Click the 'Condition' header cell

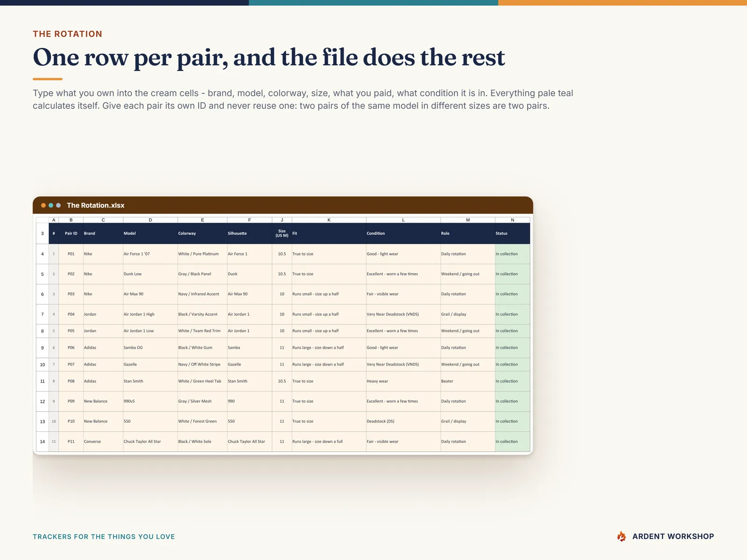[x=403, y=233]
